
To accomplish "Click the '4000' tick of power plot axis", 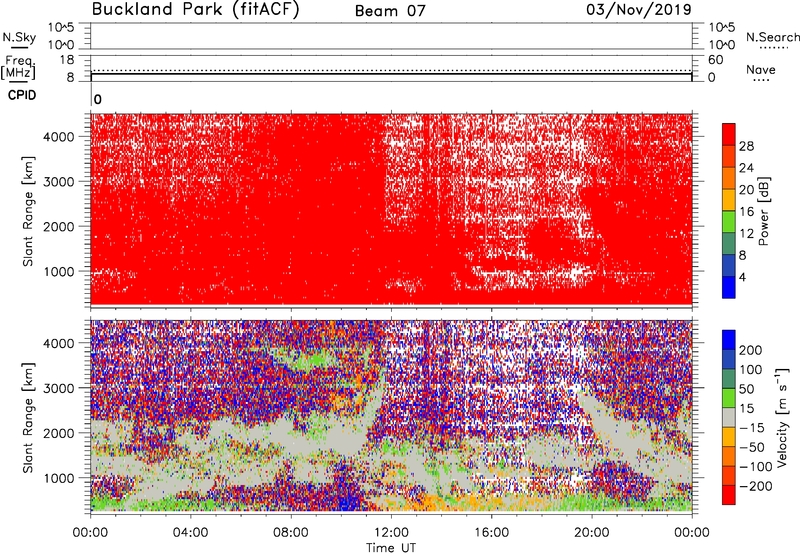I will [x=59, y=137].
